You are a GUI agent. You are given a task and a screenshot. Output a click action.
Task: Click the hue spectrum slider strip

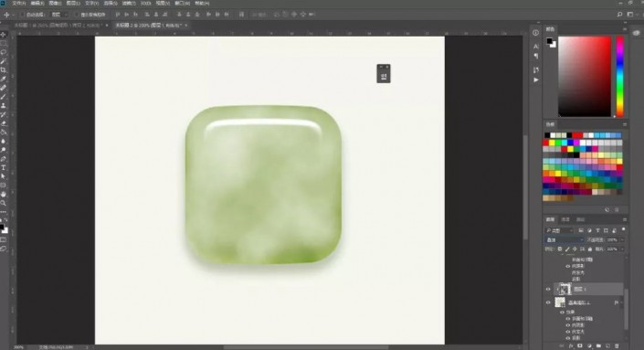[x=619, y=77]
